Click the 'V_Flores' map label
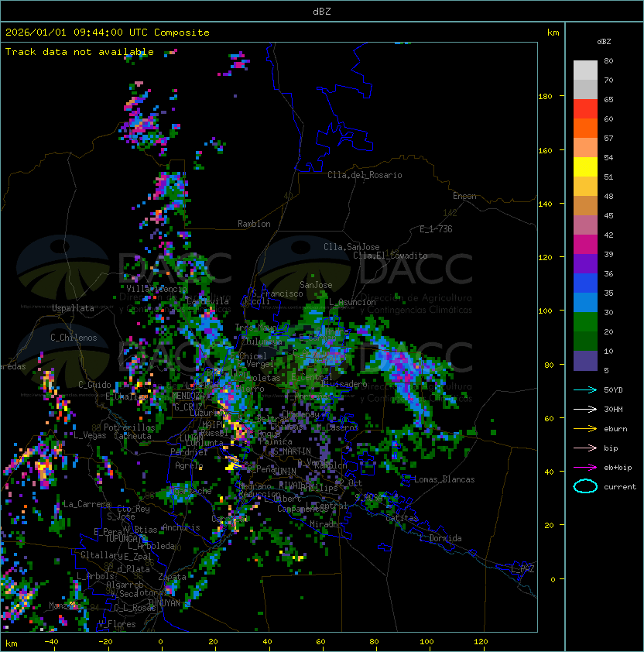Viewport: 644px width, 652px height. tap(117, 624)
